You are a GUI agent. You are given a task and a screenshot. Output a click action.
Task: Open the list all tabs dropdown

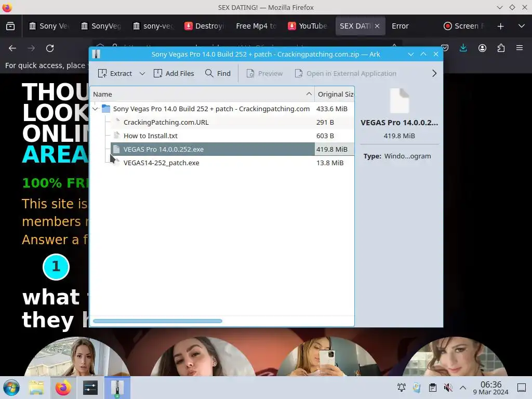[x=522, y=26]
